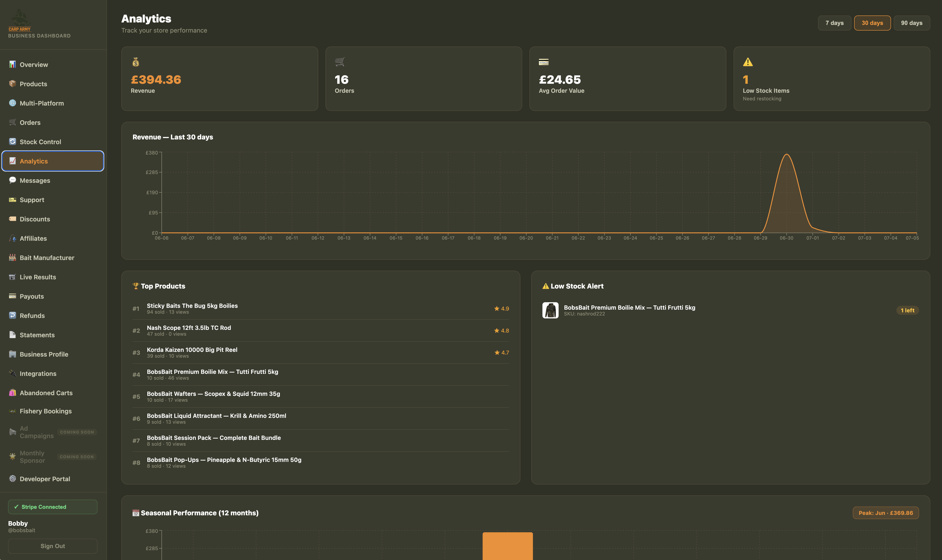Click the June bar in Seasonal Performance
This screenshot has height=560, width=942.
(508, 546)
